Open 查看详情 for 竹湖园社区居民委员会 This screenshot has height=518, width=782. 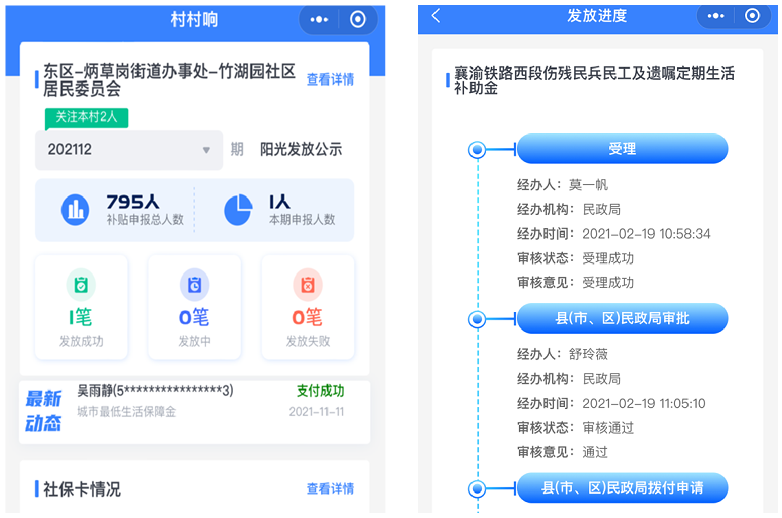click(330, 79)
